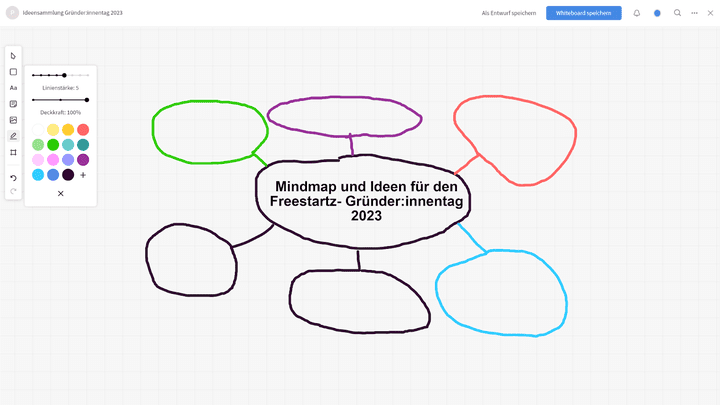Click the Deckkraft: 100% label

coord(61,112)
